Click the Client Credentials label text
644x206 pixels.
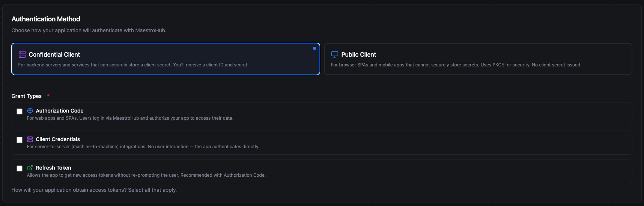(x=58, y=139)
